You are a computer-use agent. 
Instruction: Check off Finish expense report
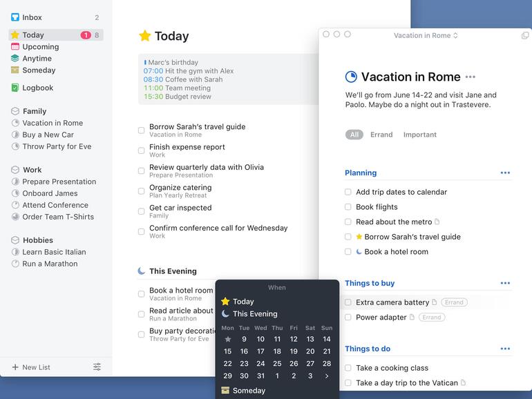(x=142, y=150)
